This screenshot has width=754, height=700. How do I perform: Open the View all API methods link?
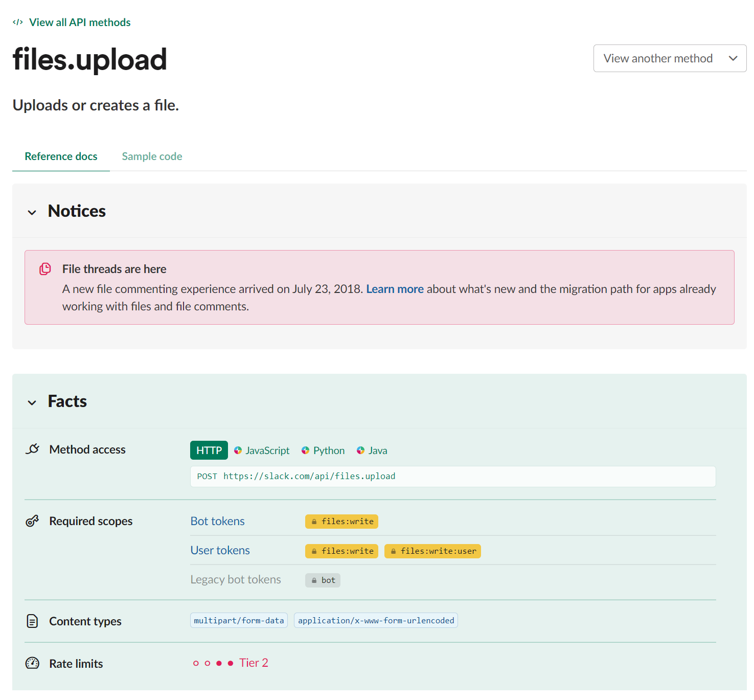pyautogui.click(x=80, y=22)
